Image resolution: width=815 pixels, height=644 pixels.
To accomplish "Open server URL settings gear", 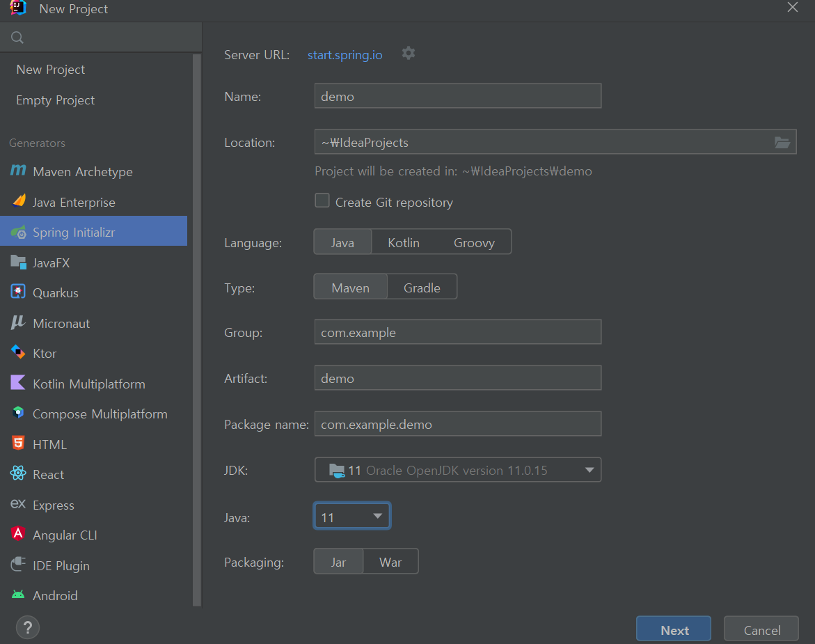I will [409, 54].
